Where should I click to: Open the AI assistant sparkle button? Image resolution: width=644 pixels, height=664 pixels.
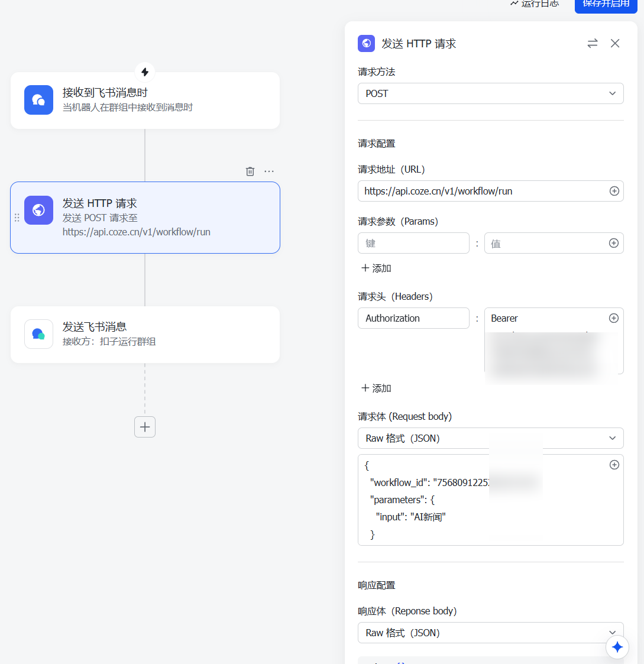[617, 647]
